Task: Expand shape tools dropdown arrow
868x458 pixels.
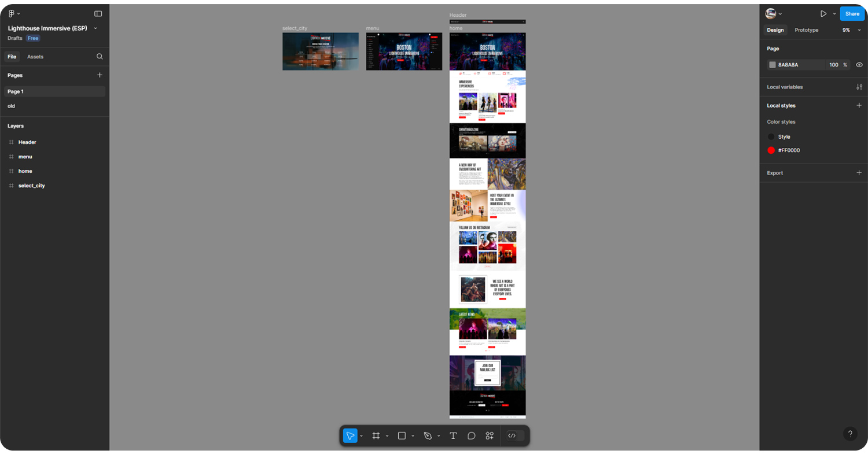Action: [413, 436]
